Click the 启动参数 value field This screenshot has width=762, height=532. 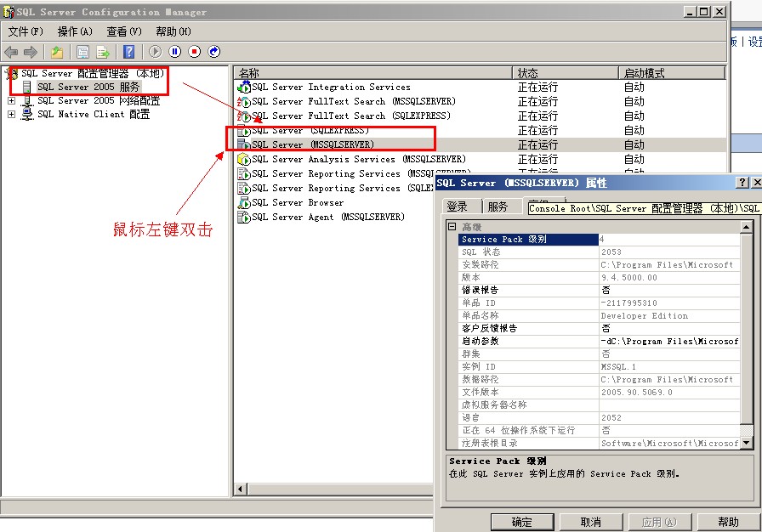(x=669, y=342)
